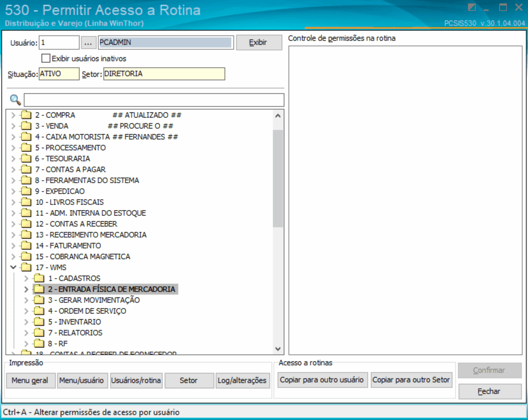Click the Usuários/rotina button

coord(136,381)
